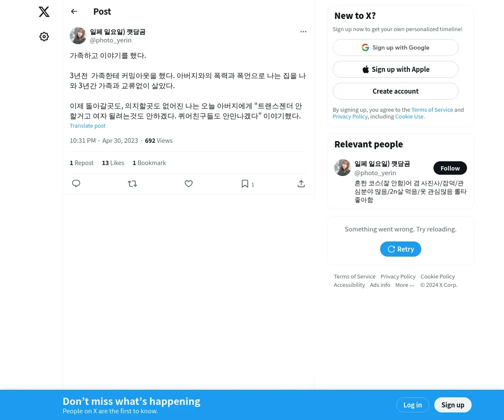This screenshot has width=504, height=420.
Task: Sign up with Apple button
Action: pyautogui.click(x=396, y=69)
